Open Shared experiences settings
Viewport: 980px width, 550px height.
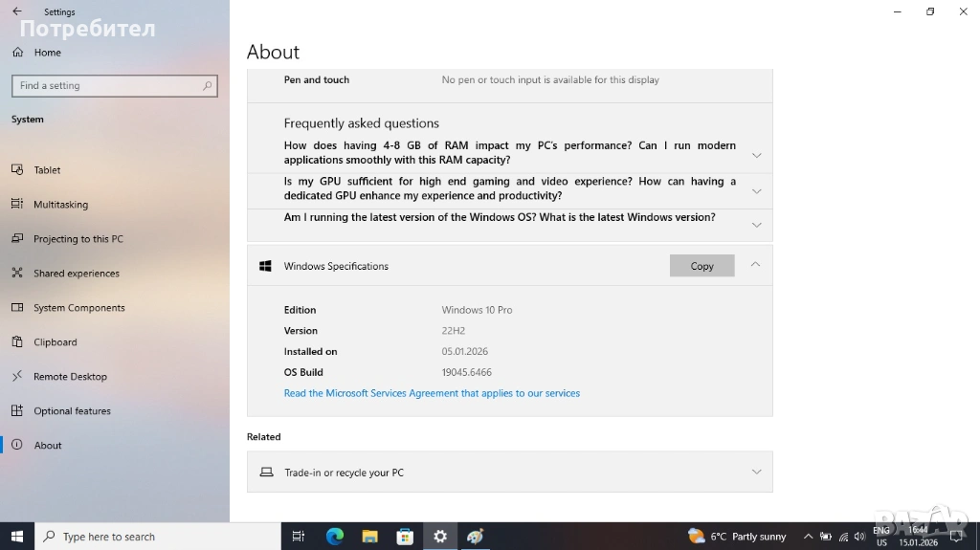[76, 274]
